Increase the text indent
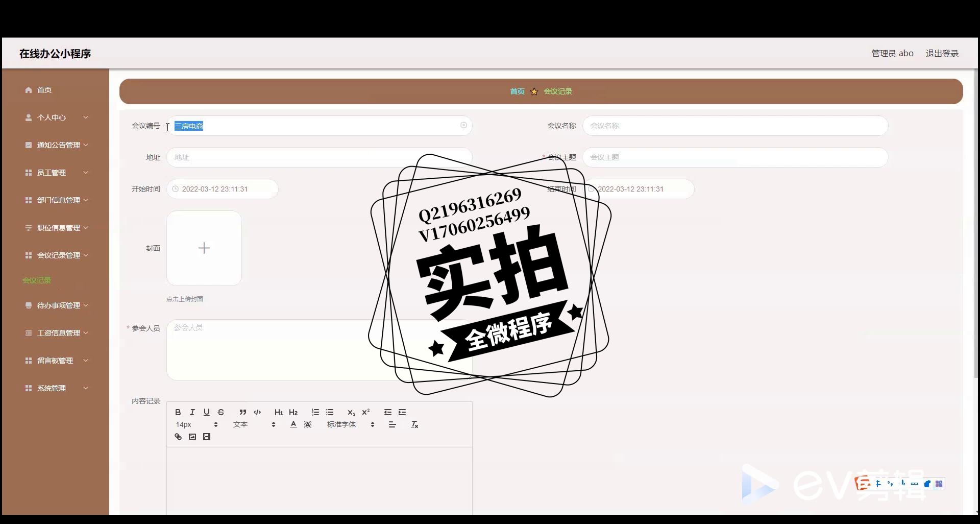Screen dimensions: 980x524 tap(402, 412)
